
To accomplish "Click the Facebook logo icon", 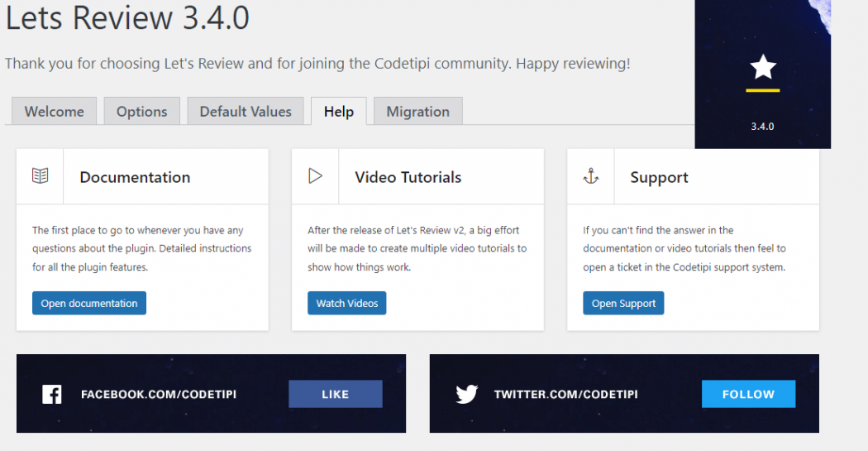I will pos(52,394).
